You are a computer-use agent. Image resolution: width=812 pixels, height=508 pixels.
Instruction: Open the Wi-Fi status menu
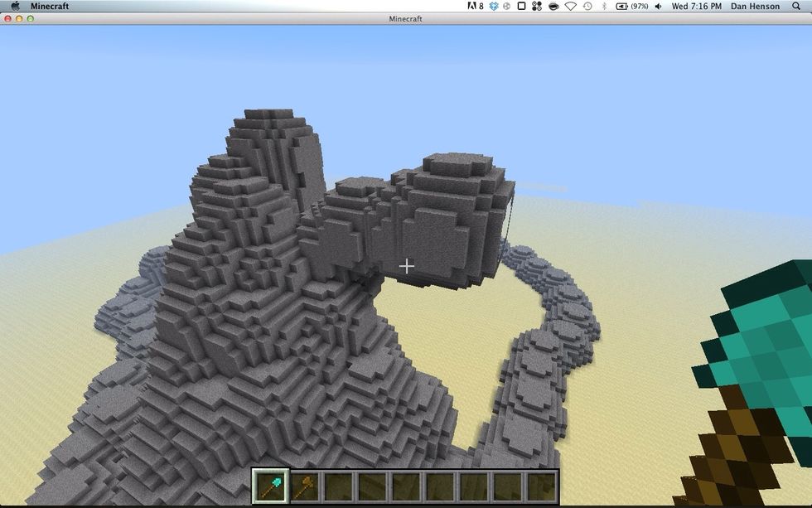coord(570,6)
